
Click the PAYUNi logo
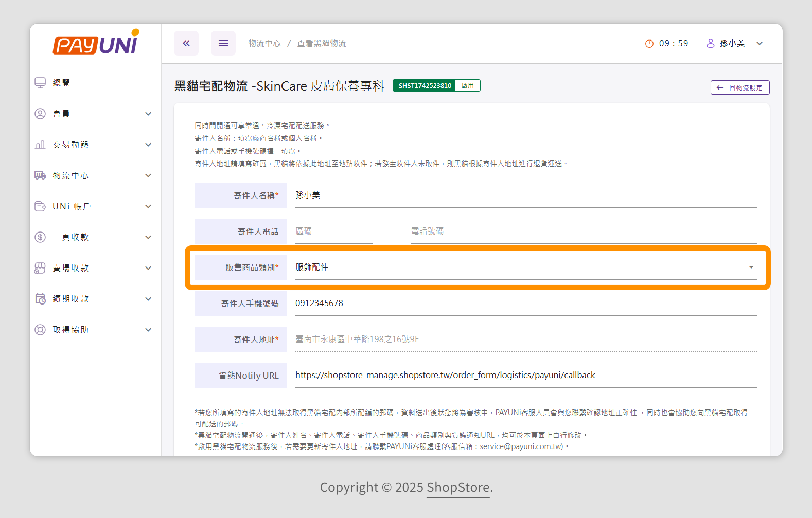96,42
